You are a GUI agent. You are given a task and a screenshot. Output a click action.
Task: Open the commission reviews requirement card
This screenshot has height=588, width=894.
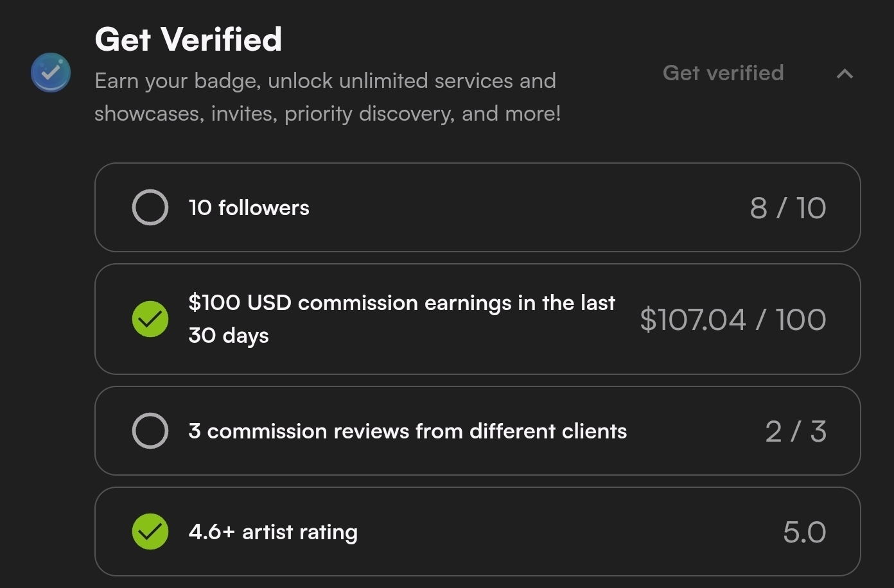pyautogui.click(x=694, y=431)
